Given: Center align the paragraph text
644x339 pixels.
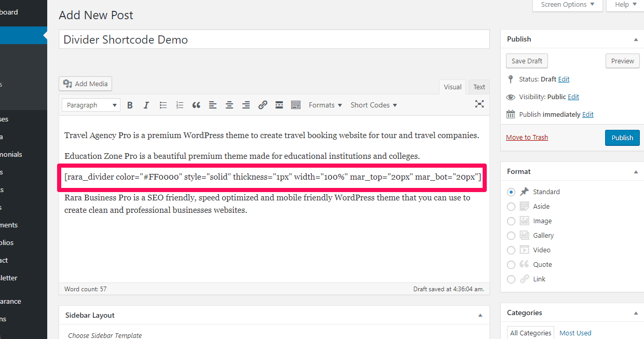Looking at the screenshot, I should [x=229, y=105].
